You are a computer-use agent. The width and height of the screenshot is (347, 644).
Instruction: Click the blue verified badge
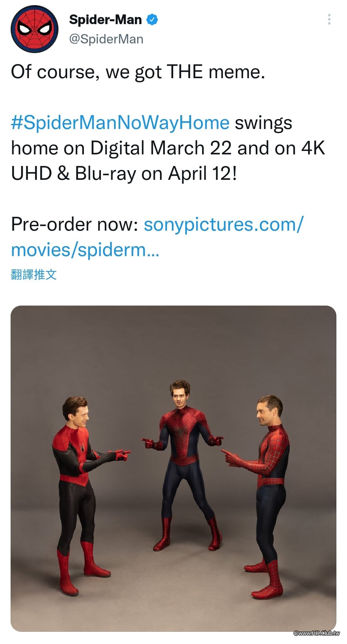152,20
